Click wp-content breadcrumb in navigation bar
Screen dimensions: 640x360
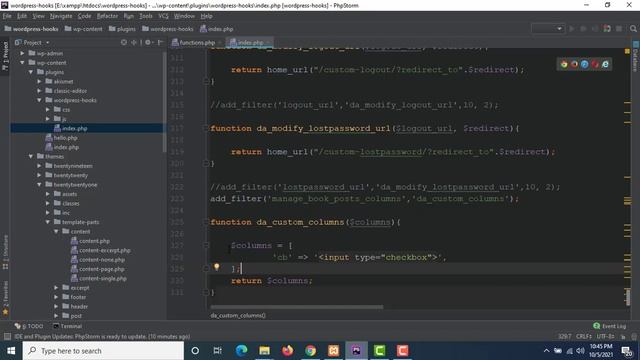(84, 29)
